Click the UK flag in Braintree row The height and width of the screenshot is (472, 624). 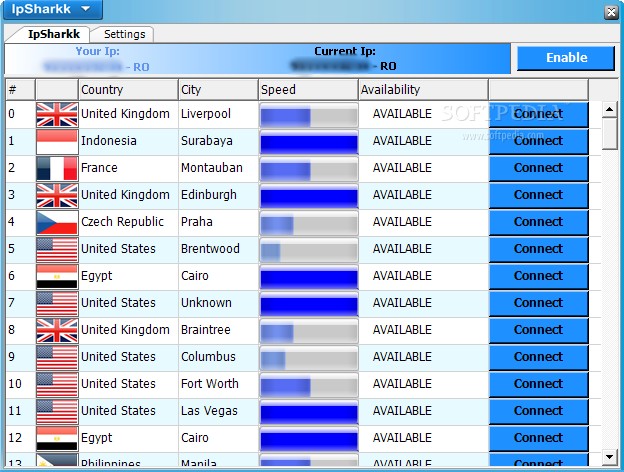coord(57,330)
